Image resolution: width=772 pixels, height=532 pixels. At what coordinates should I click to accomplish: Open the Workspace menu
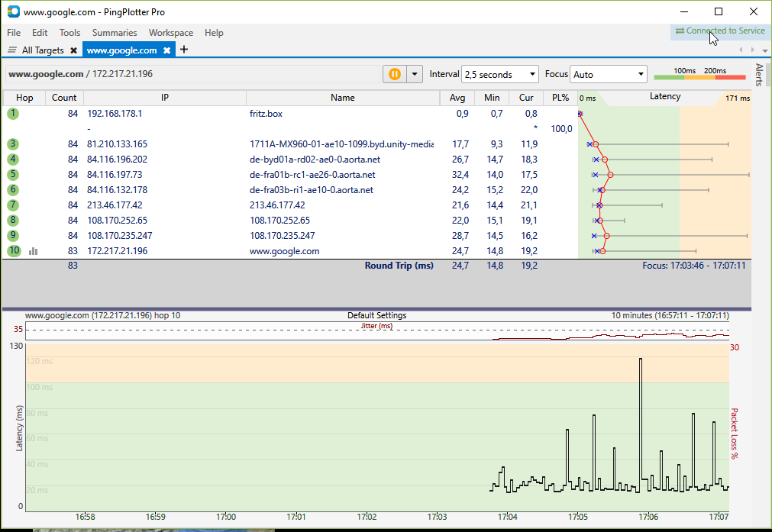[x=171, y=33]
